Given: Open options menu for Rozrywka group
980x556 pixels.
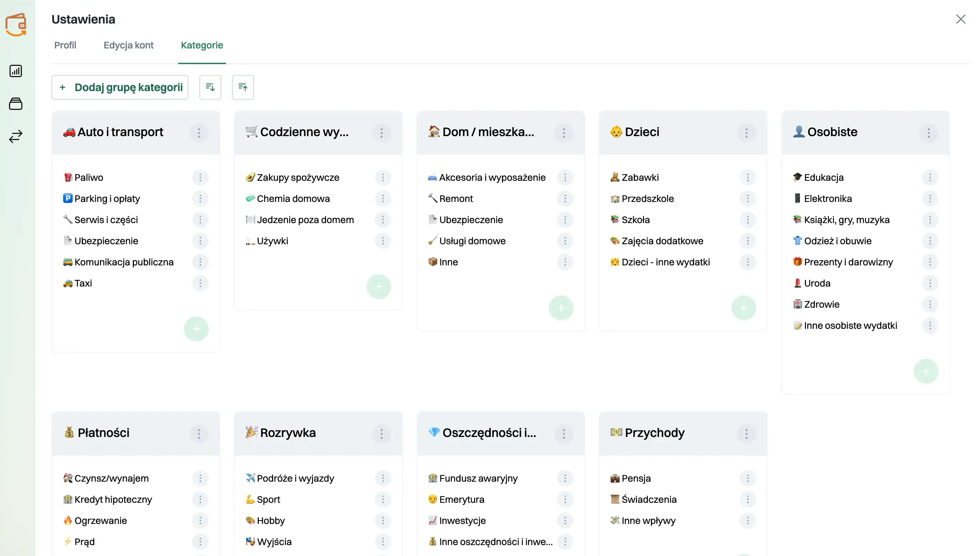Looking at the screenshot, I should tap(381, 434).
